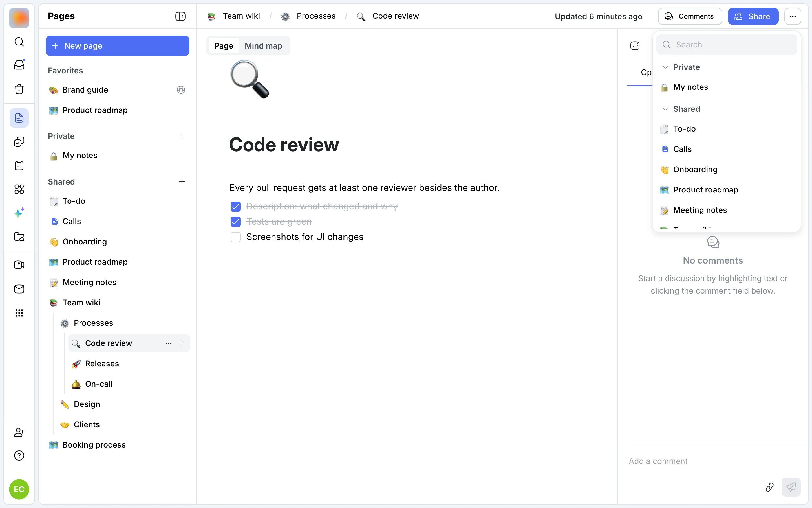Click Code review breadcrumb
Screen dimensions: 812x508
pos(388,16)
